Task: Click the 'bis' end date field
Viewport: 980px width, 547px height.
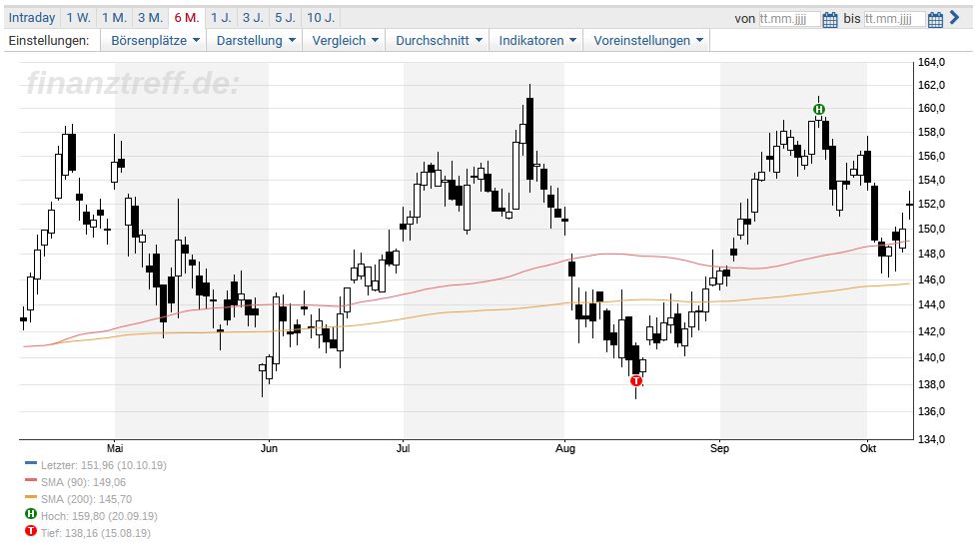Action: pos(894,19)
